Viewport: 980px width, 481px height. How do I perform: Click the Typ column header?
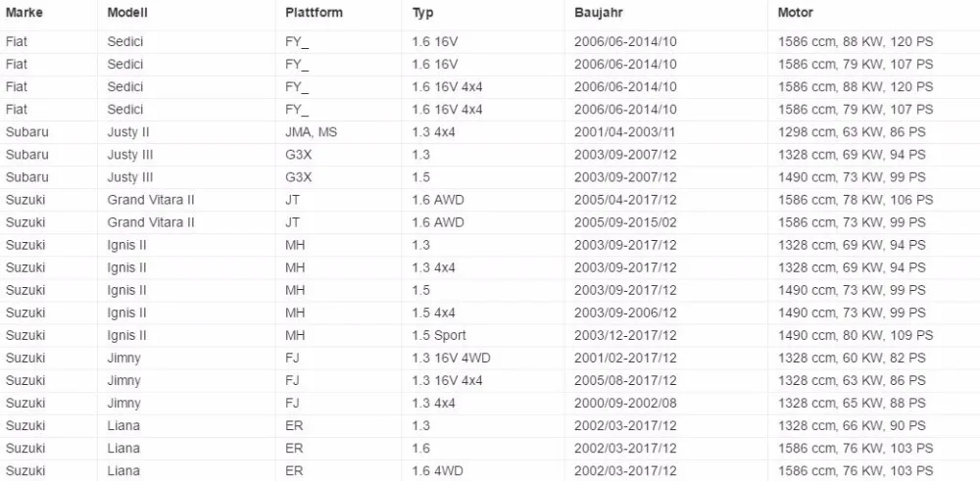[x=423, y=13]
